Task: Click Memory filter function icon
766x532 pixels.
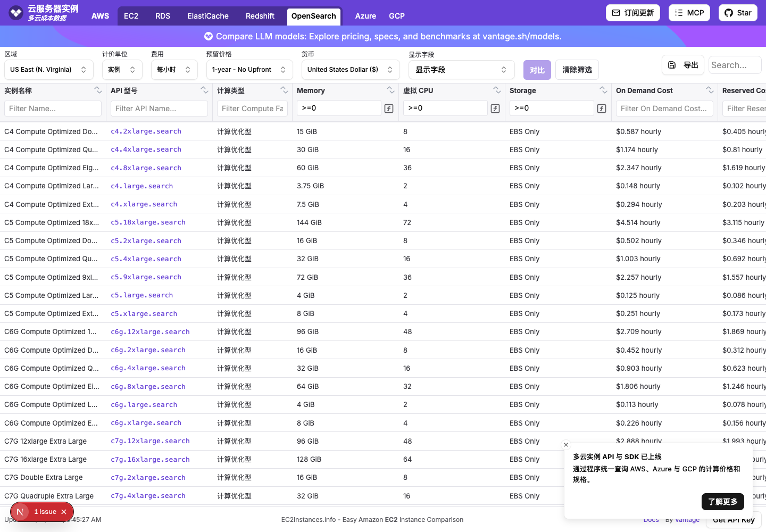Action: tap(389, 109)
